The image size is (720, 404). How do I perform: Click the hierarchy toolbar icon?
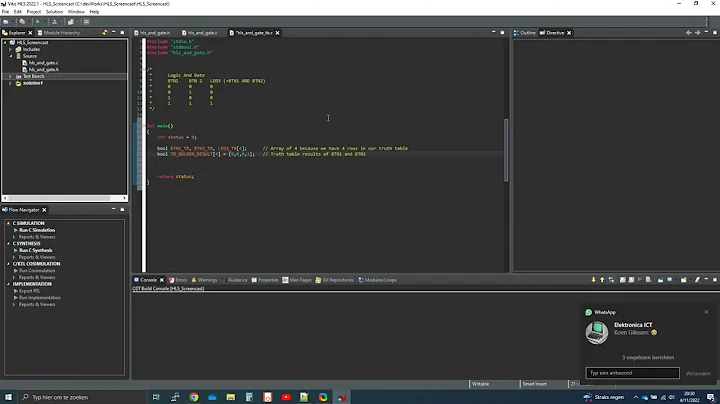pos(54,22)
